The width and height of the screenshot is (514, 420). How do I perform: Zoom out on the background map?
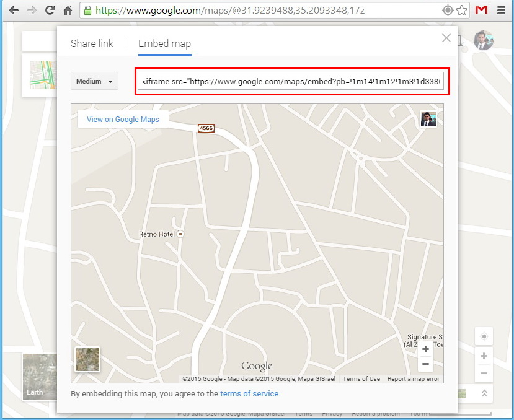(x=484, y=373)
